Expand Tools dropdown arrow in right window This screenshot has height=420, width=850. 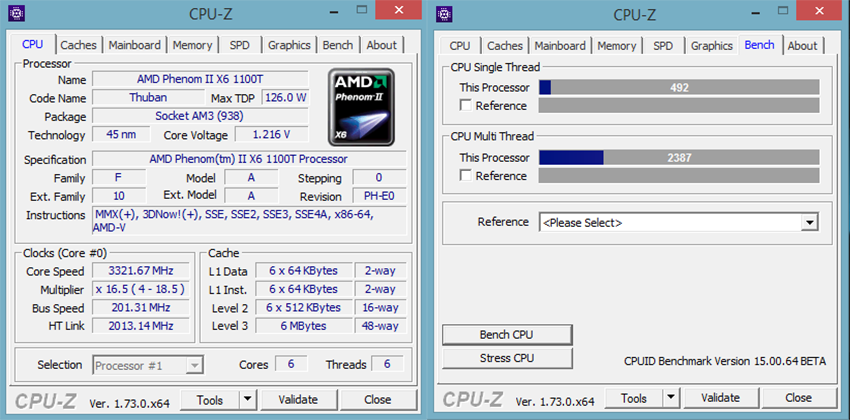pyautogui.click(x=672, y=399)
